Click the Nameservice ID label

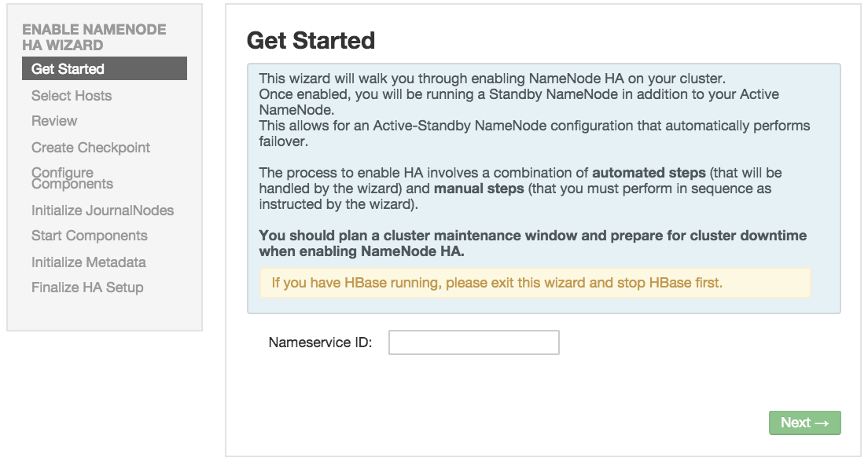point(320,342)
